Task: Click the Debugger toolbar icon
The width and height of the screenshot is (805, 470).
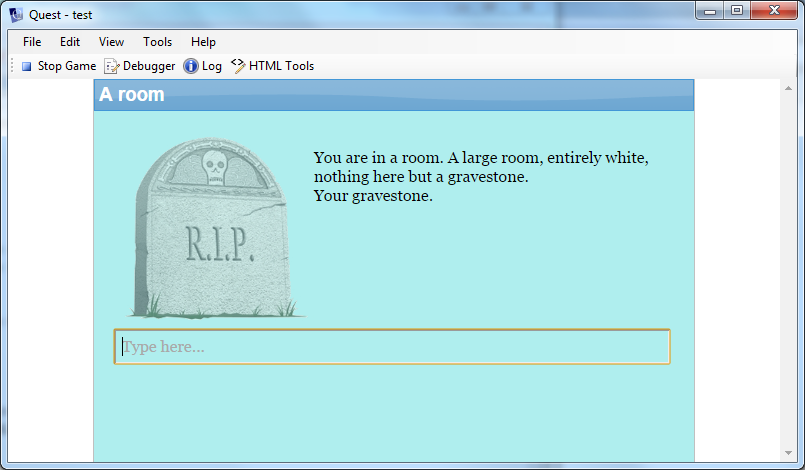Action: 112,66
